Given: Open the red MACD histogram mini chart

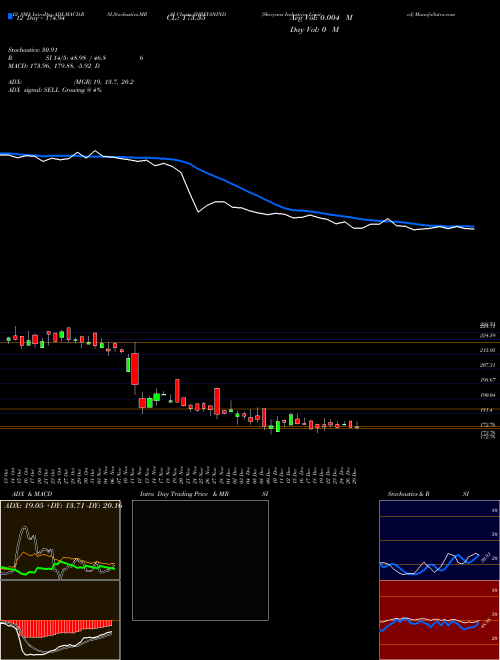Looking at the screenshot, I should (60, 620).
